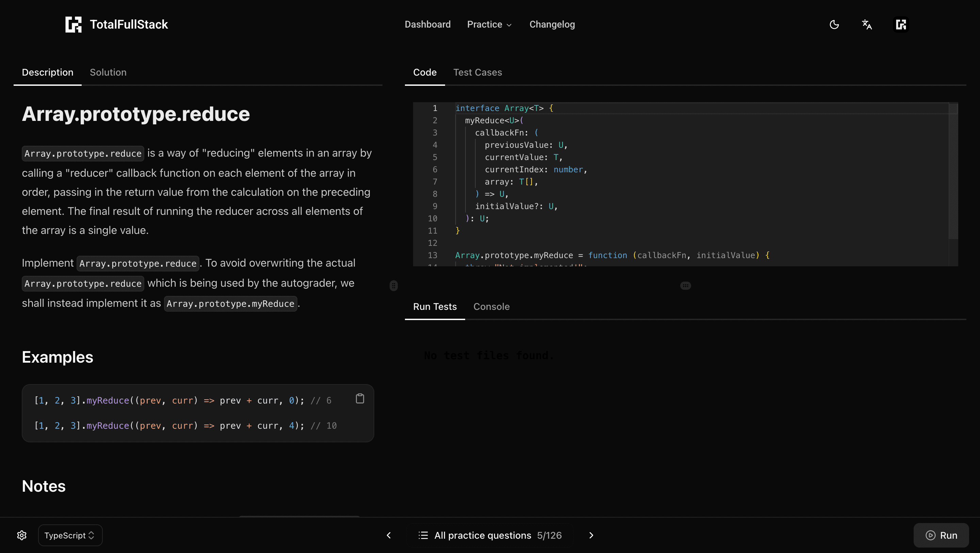Open the settings gear in the bottom bar
Screen dimensions: 980x553
click(22, 535)
